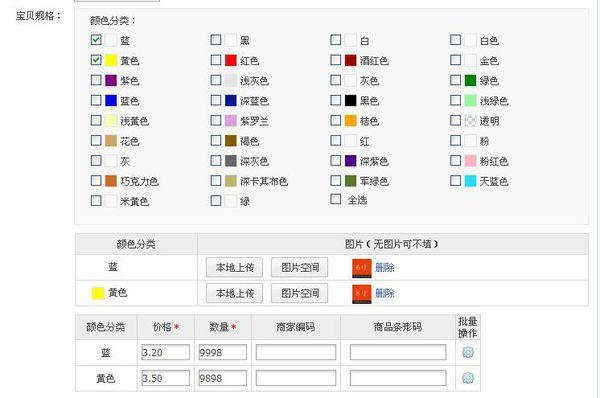Click the 深蓝色 color swatch
600x398 pixels.
(231, 101)
